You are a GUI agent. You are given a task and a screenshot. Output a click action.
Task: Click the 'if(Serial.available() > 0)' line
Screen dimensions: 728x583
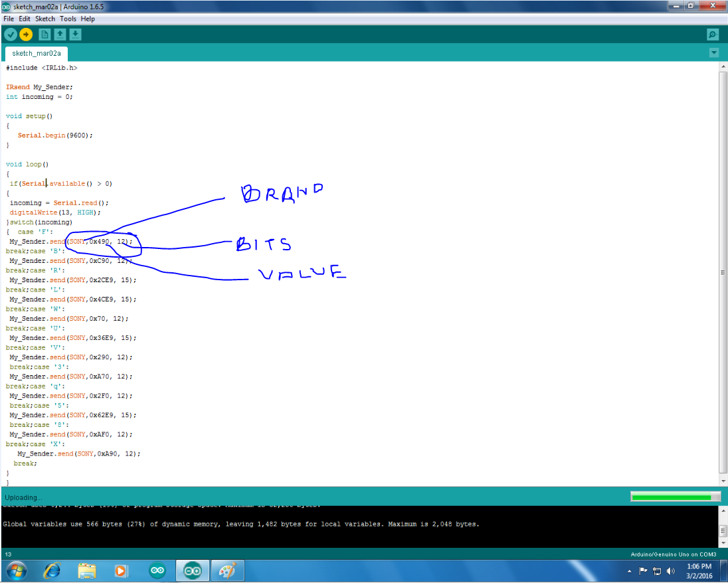pos(61,184)
